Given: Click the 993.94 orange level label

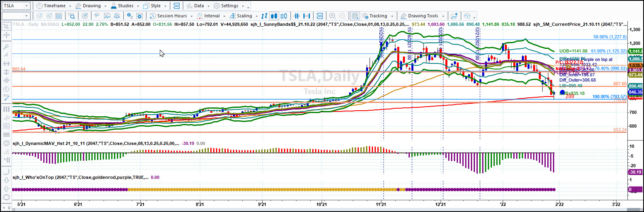Looking at the screenshot, I should point(19,69).
